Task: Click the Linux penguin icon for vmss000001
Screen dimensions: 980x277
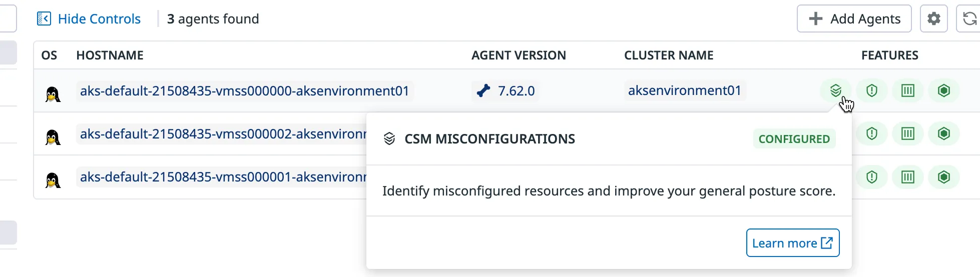Action: (x=53, y=179)
